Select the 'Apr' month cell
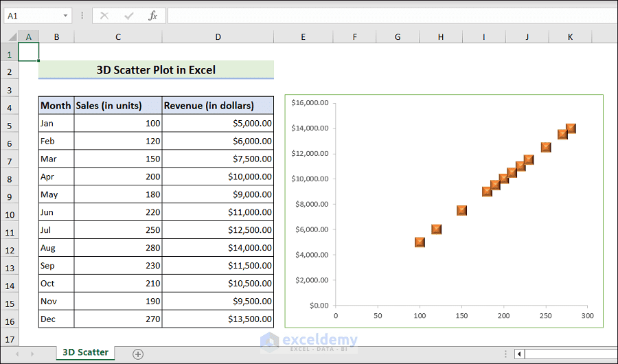618x364 pixels. click(56, 177)
